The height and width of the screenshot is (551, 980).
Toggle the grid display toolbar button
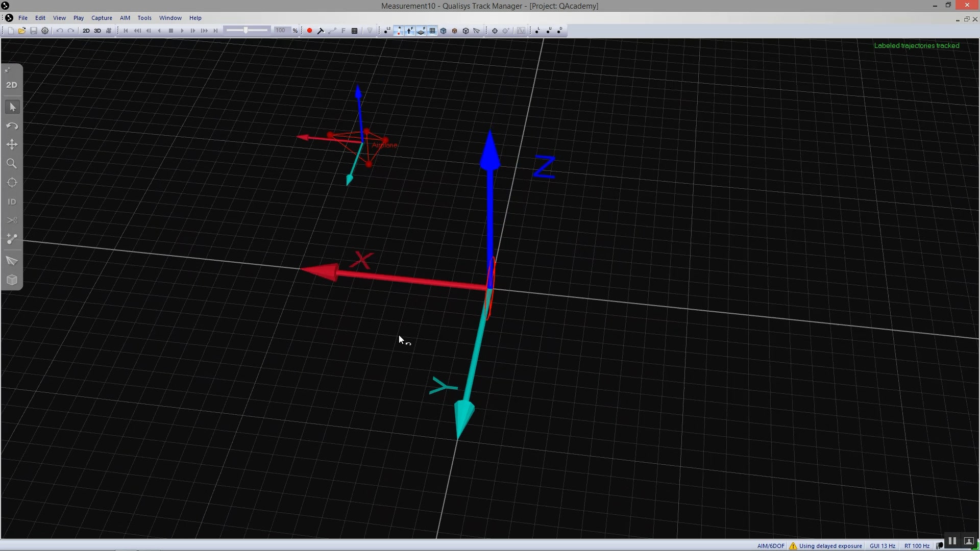(x=432, y=31)
